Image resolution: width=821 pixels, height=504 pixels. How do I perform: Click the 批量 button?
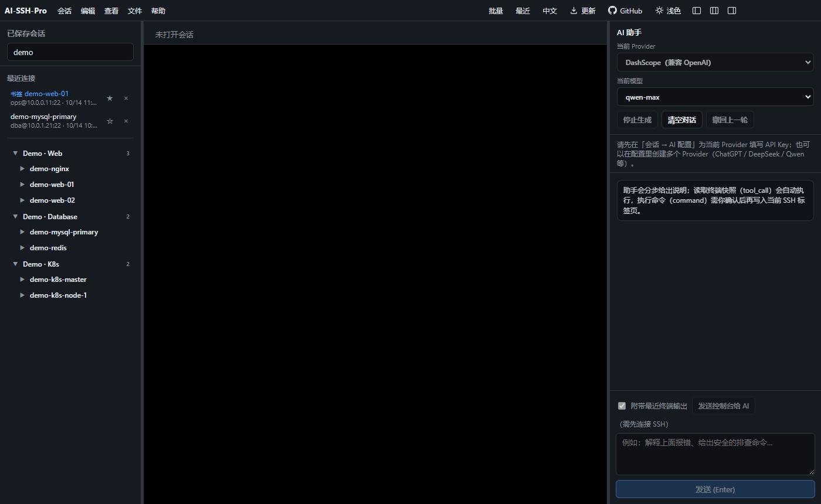tap(496, 11)
